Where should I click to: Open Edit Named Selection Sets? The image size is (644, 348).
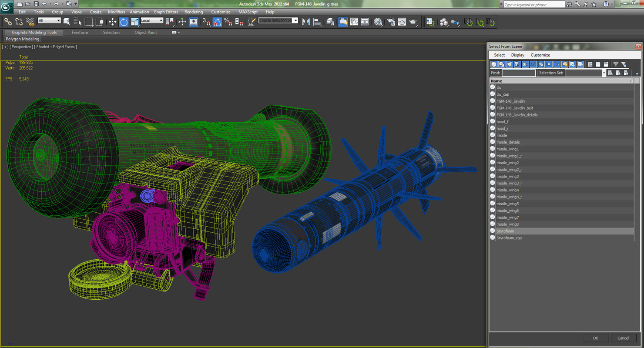pyautogui.click(x=251, y=21)
